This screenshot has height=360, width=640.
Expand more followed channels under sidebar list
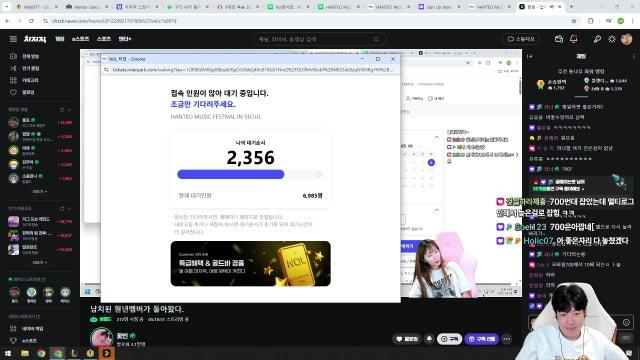[x=40, y=191]
